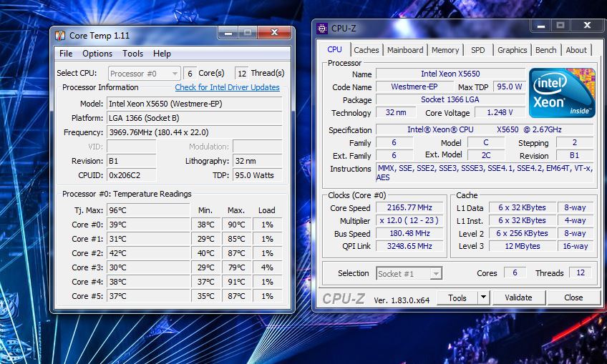
Task: Click the Name field Intel Xeon X5650 in CPU-Z
Action: (451, 74)
